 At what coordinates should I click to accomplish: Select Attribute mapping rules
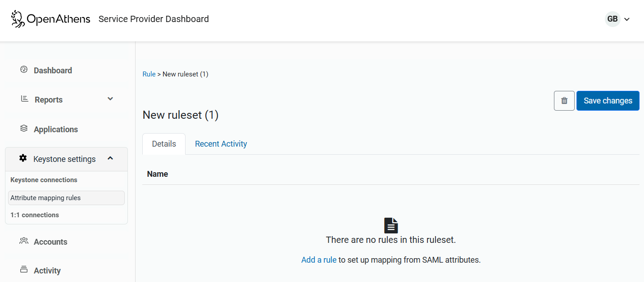(45, 197)
